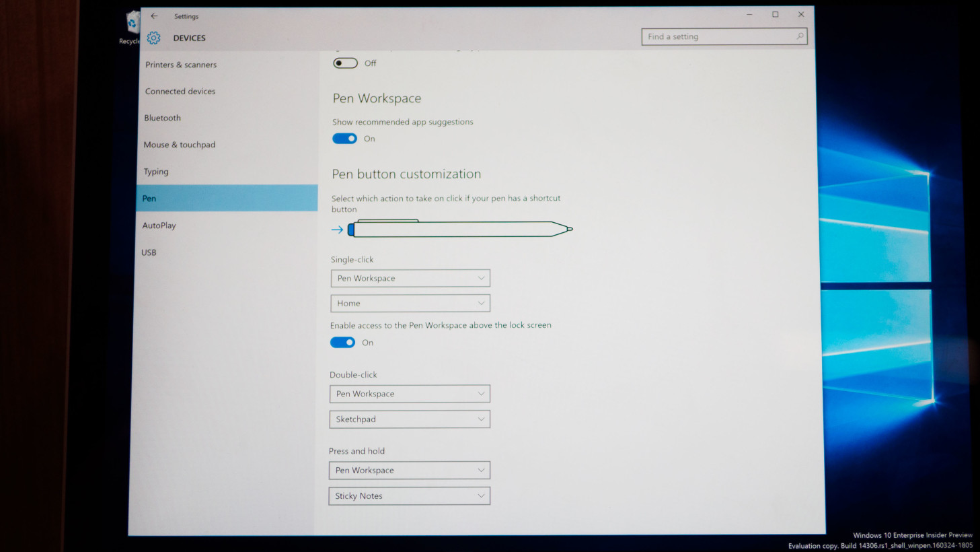
Task: Open the Single-click Pen Workspace dropdown
Action: (x=410, y=277)
